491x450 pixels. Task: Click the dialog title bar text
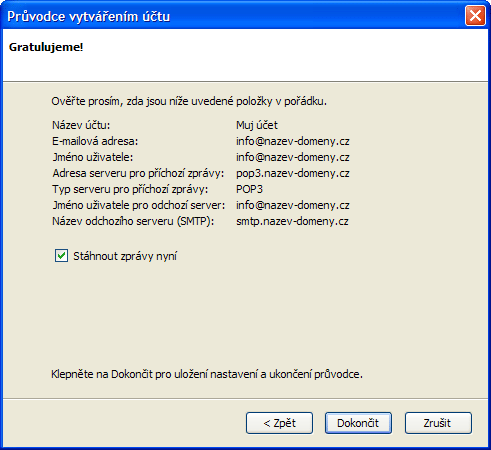(x=89, y=17)
